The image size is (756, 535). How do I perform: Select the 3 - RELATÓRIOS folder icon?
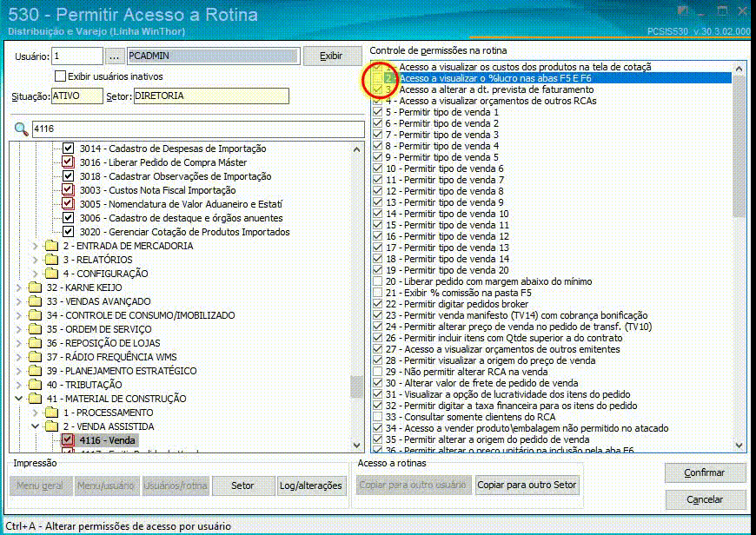tap(51, 260)
